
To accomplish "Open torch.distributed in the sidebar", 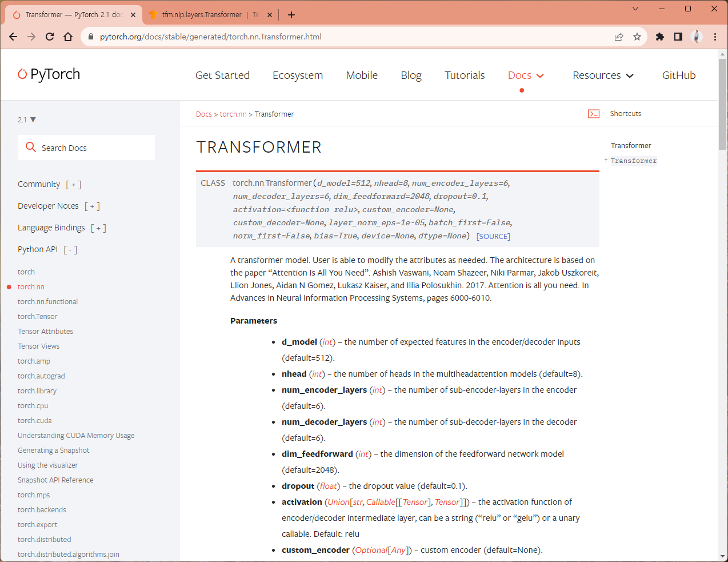I will tap(45, 540).
